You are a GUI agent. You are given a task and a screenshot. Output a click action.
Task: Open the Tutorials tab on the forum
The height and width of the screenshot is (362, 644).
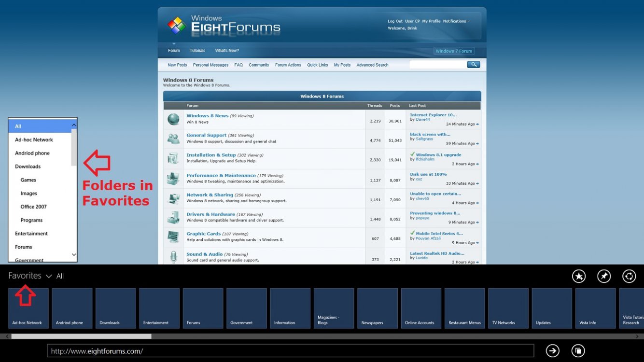point(197,51)
